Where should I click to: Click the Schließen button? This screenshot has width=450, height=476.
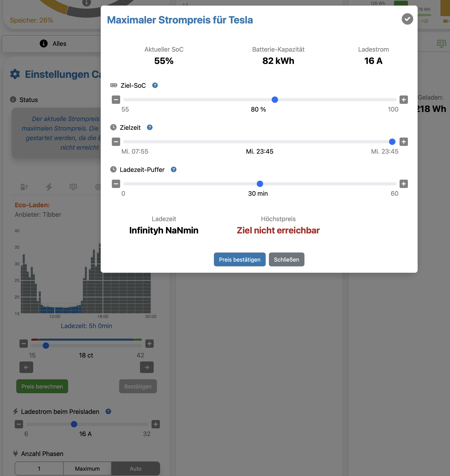click(x=286, y=259)
